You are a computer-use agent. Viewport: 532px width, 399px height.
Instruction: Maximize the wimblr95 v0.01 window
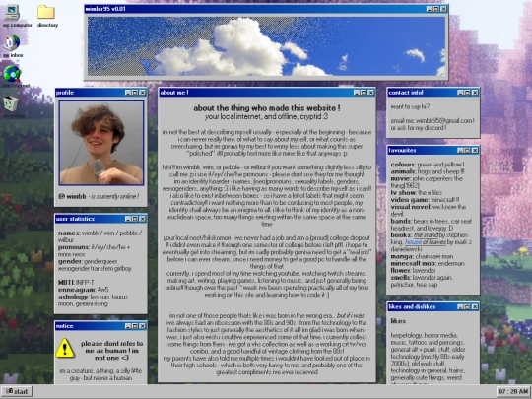click(x=436, y=9)
